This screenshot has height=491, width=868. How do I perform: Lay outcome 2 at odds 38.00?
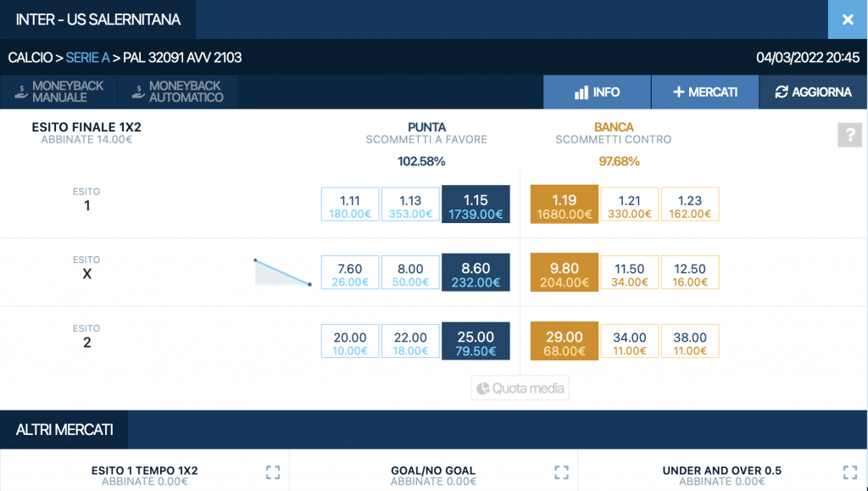(x=690, y=341)
